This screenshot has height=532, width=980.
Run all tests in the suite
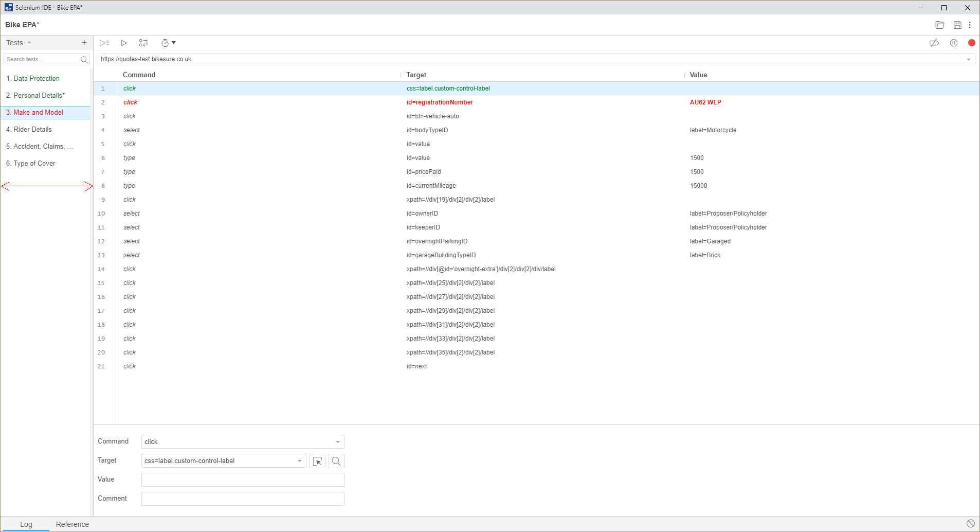[105, 43]
